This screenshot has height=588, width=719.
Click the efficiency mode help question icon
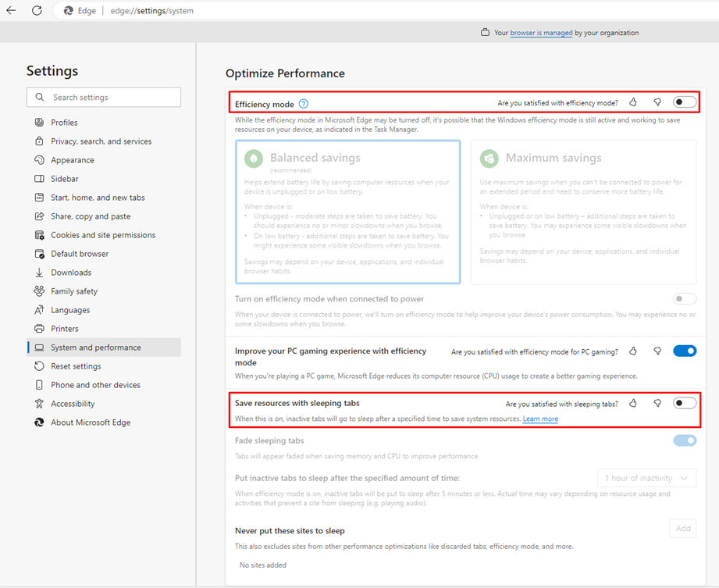coord(304,104)
